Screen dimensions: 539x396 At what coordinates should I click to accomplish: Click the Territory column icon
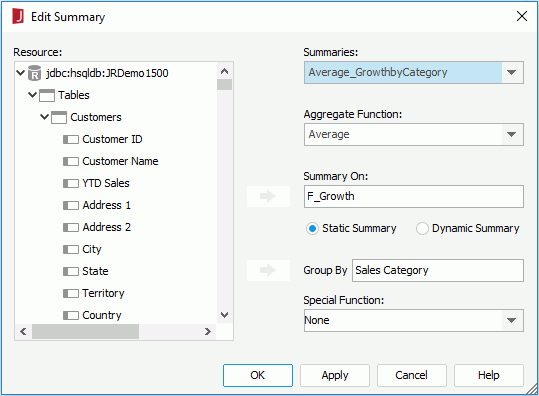click(71, 294)
